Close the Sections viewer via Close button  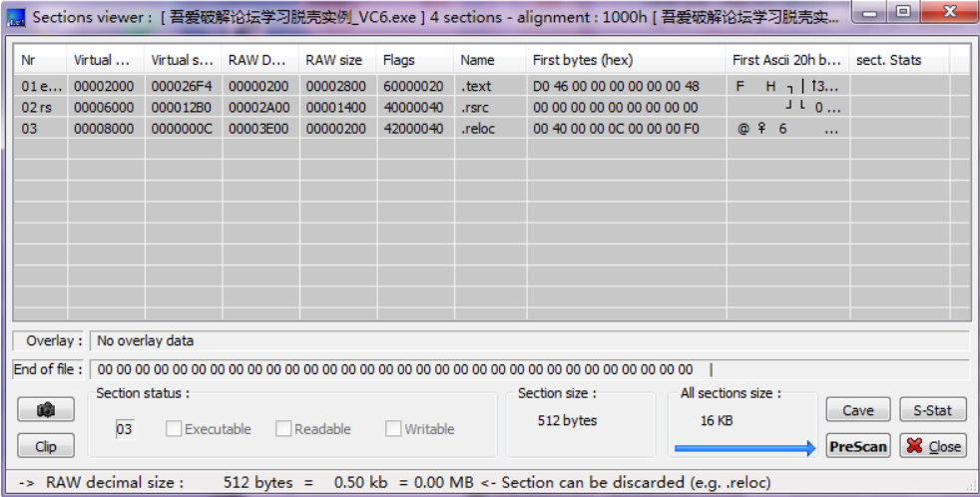[932, 446]
